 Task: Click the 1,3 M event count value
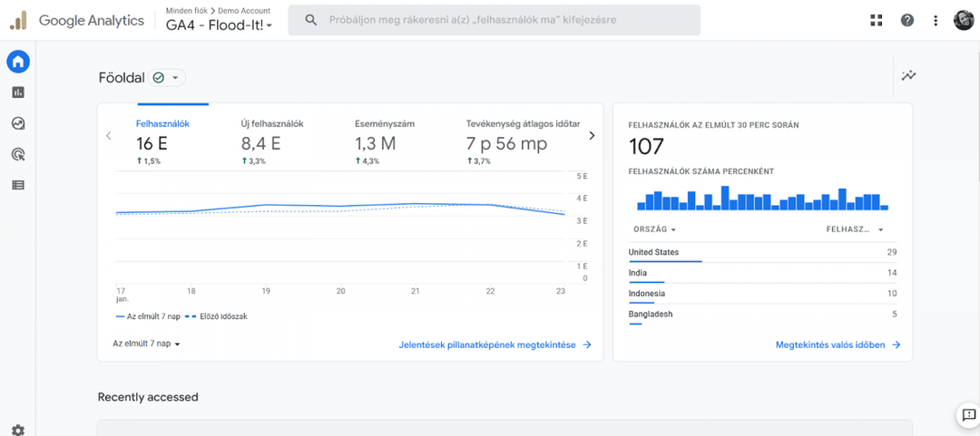click(x=376, y=143)
